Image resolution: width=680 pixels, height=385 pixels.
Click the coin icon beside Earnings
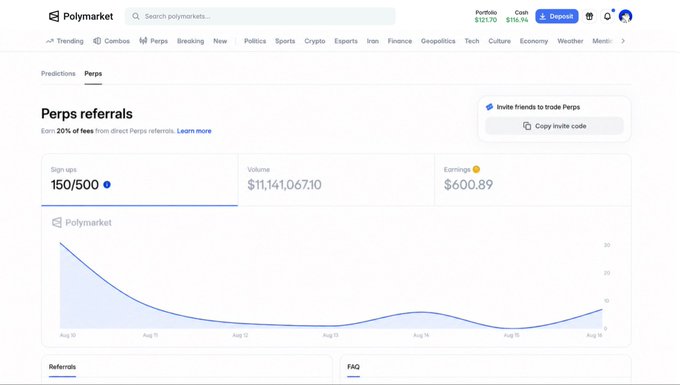coord(476,169)
